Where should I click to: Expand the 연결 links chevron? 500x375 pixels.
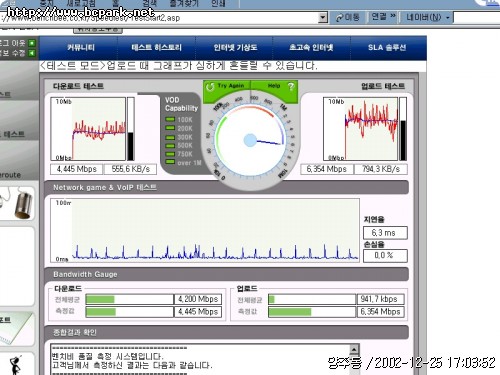pyautogui.click(x=393, y=16)
